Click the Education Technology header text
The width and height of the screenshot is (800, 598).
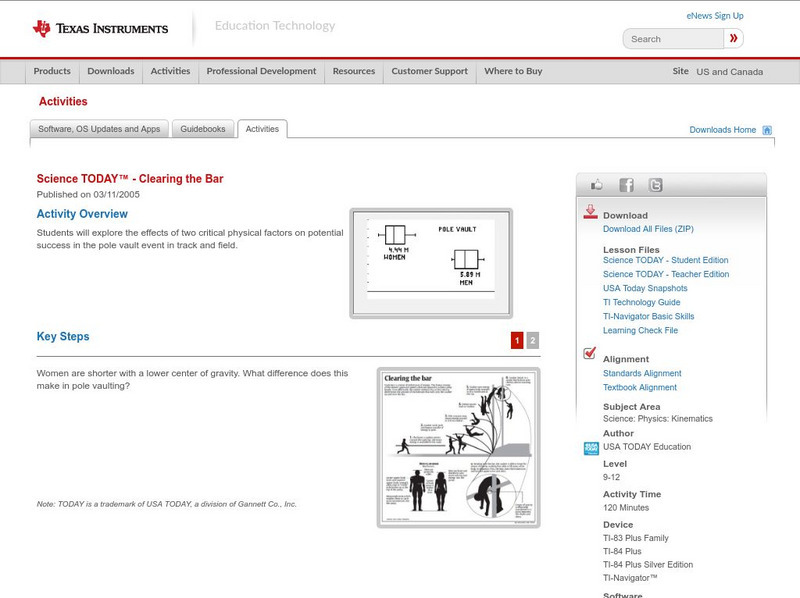[x=275, y=26]
